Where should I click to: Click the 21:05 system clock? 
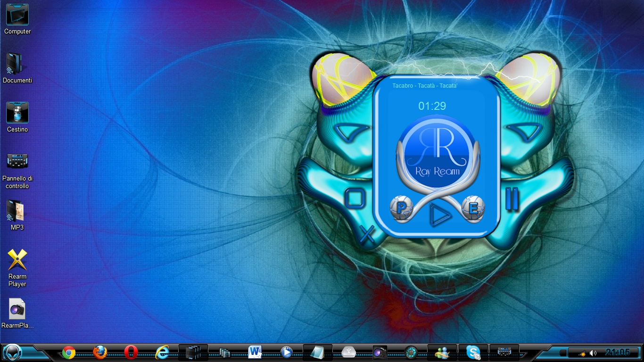click(618, 352)
